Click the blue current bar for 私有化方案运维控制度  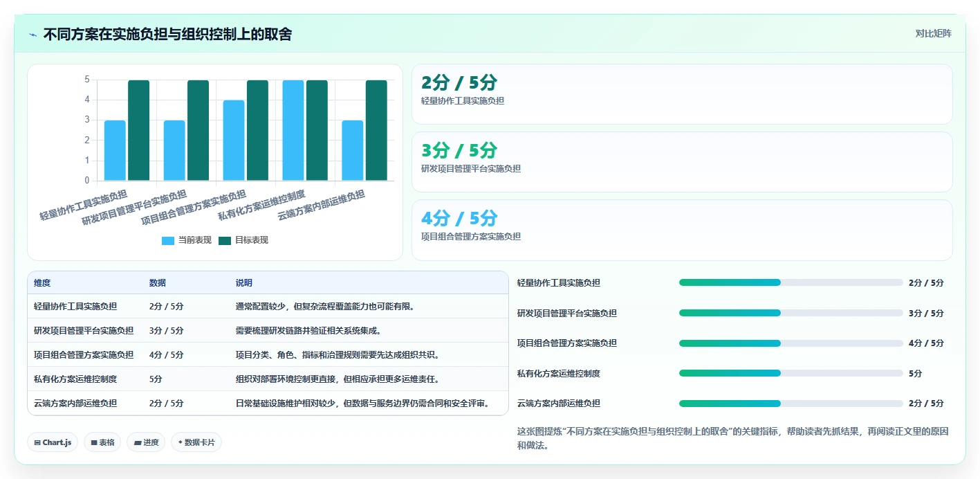[293, 131]
